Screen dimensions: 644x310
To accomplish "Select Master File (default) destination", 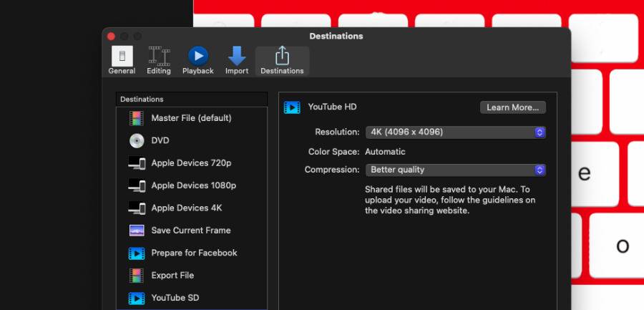I will 191,118.
